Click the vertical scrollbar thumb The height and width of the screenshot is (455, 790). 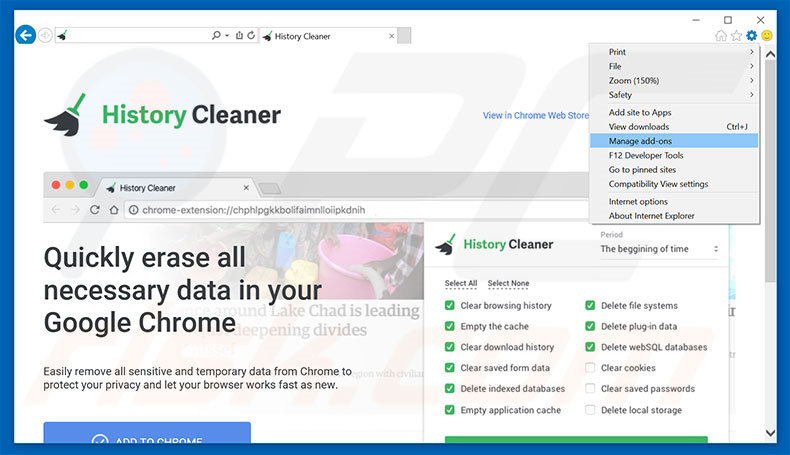(770, 171)
